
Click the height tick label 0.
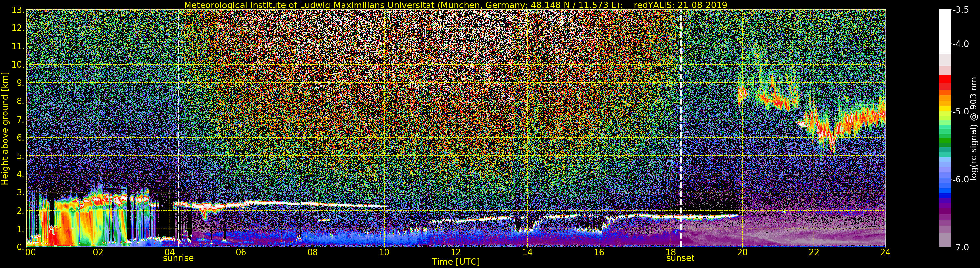coord(21,247)
